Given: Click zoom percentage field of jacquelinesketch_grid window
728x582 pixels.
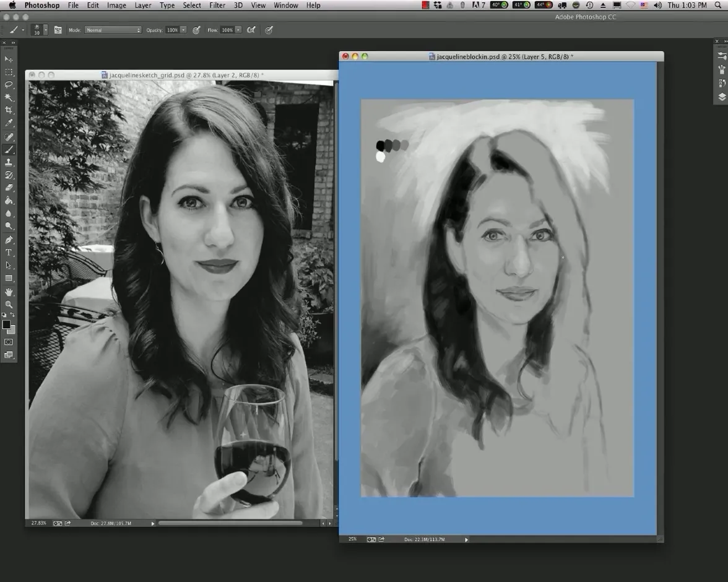Looking at the screenshot, I should pyautogui.click(x=38, y=523).
